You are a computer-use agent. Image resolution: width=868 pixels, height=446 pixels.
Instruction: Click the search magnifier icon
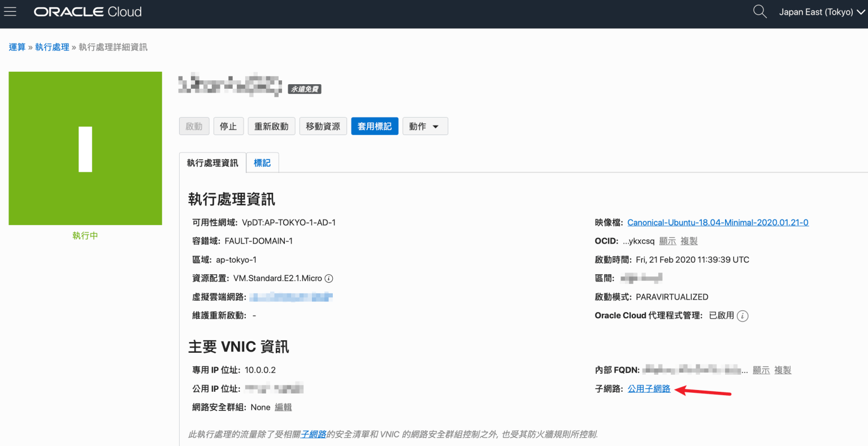tap(759, 12)
